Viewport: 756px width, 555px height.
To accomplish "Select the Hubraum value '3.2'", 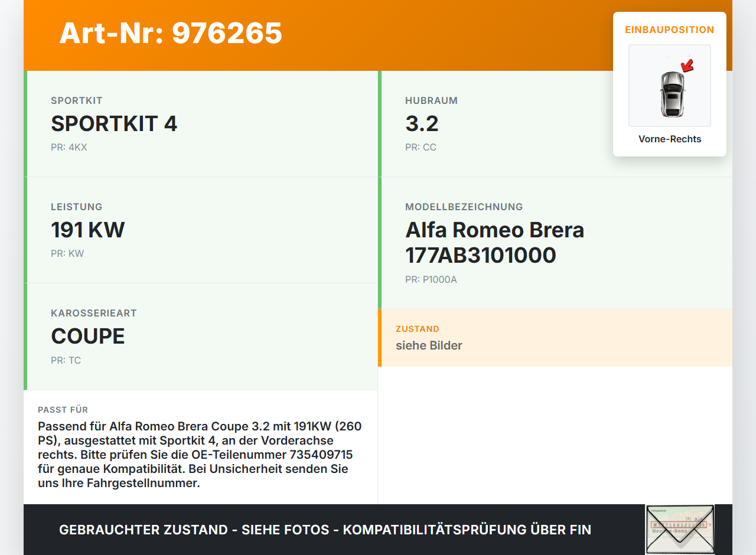I will pos(421,124).
